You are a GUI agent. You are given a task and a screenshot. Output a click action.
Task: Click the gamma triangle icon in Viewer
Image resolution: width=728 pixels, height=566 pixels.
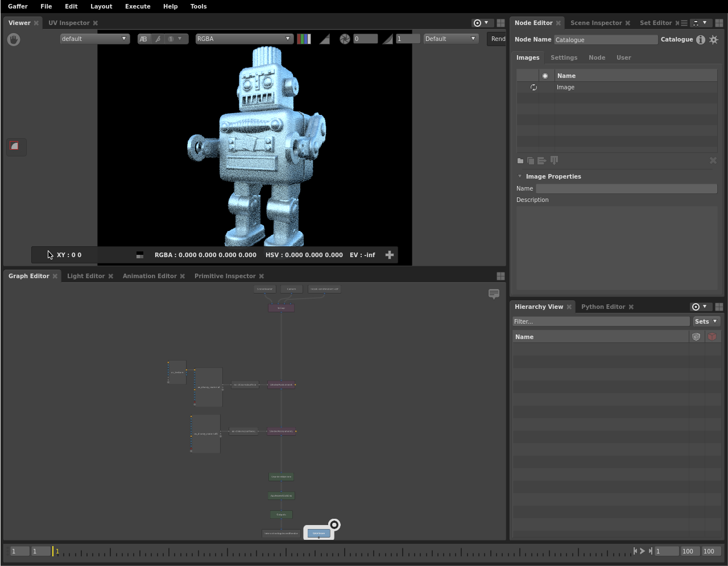point(387,39)
